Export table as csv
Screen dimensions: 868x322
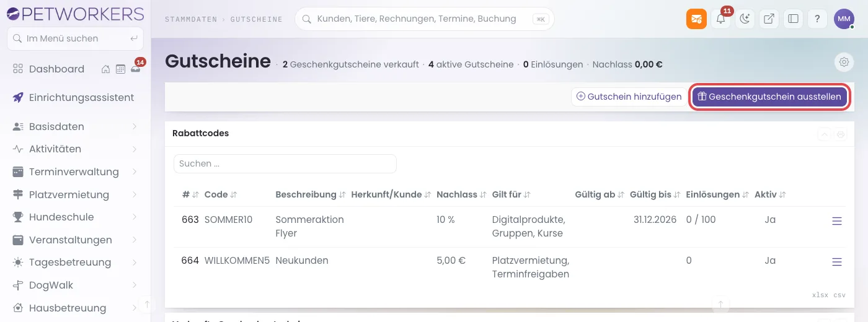839,295
